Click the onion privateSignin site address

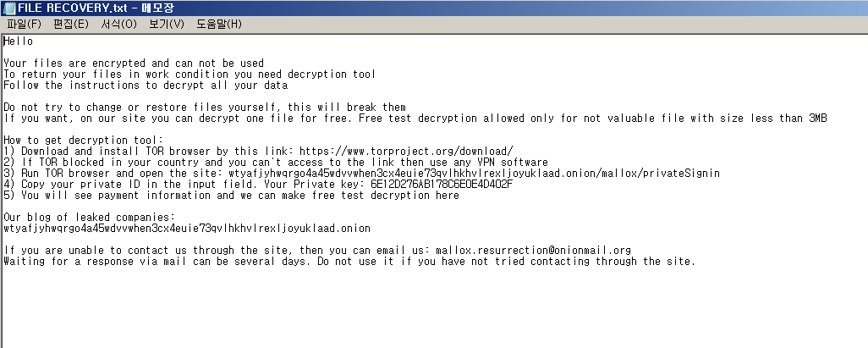click(x=474, y=174)
